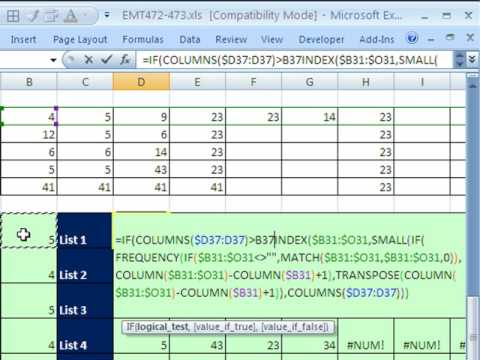Click the vertical scrollbar up arrow
This screenshot has width=480, height=360.
[473, 86]
